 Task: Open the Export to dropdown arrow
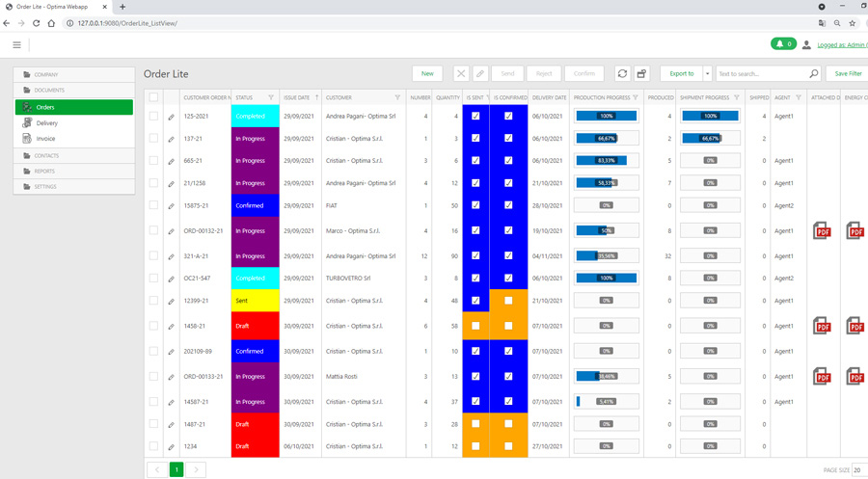(707, 73)
